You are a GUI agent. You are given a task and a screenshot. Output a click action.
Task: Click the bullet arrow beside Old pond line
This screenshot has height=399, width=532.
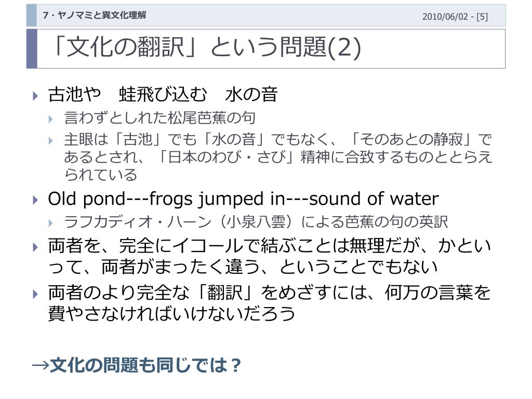coord(35,200)
